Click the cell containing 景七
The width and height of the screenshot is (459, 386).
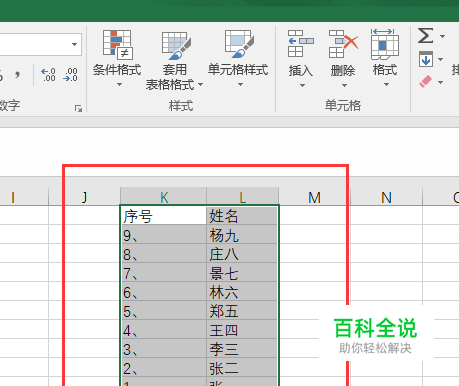coord(242,272)
